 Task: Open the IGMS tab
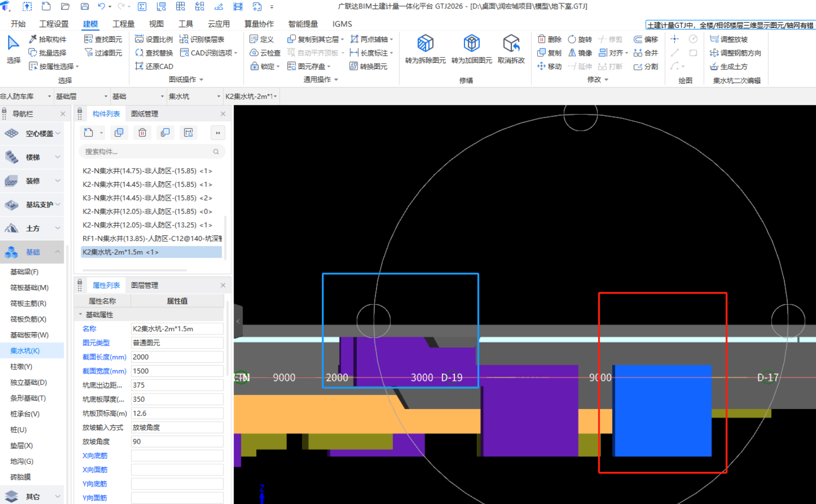pyautogui.click(x=342, y=24)
